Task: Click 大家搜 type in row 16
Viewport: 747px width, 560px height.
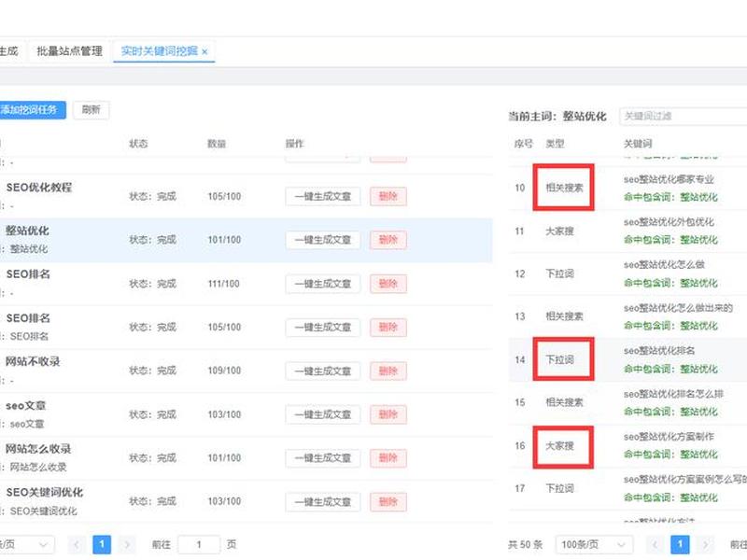Action: click(559, 446)
